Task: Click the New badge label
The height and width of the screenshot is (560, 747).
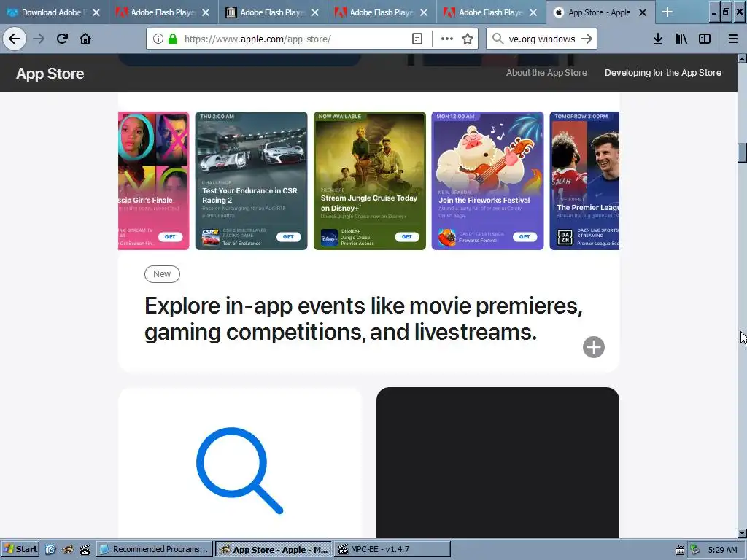Action: pyautogui.click(x=162, y=274)
